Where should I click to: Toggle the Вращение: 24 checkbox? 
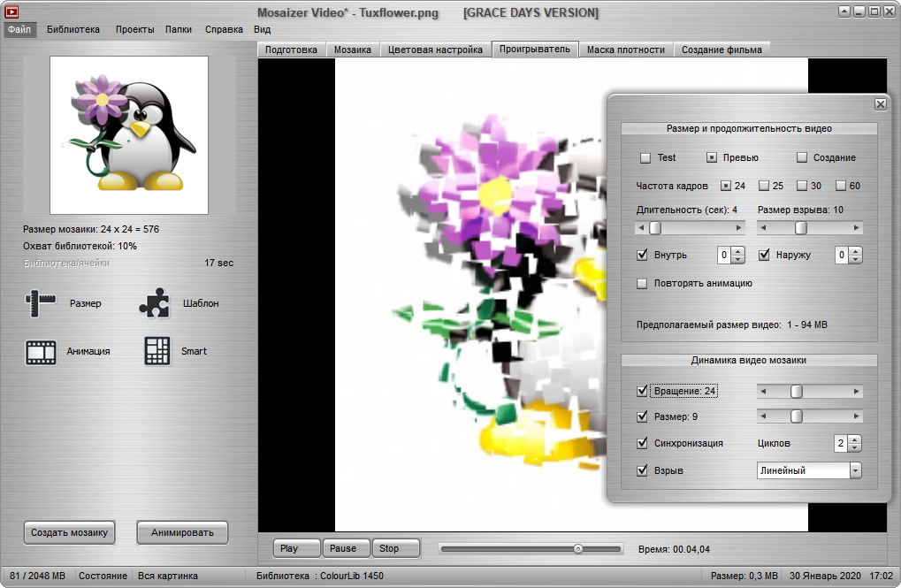pos(642,391)
